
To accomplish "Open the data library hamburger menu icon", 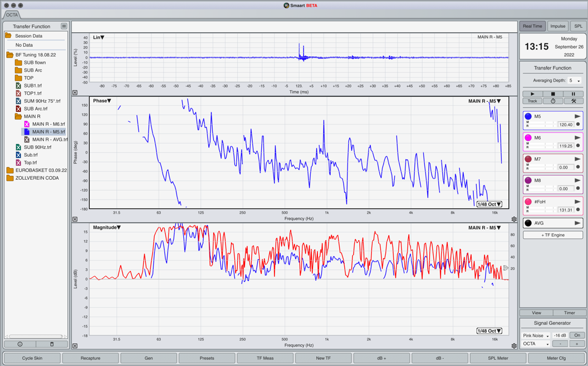I will tap(64, 26).
